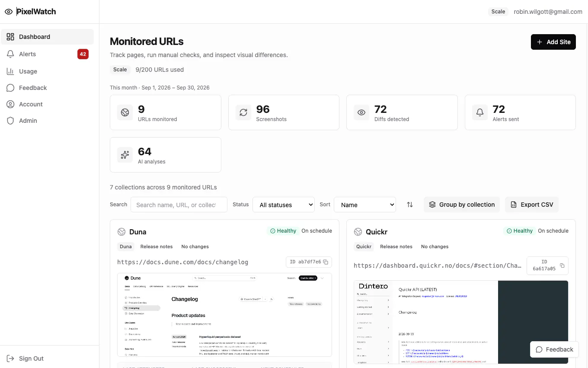The height and width of the screenshot is (368, 588).
Task: Click the red 42 alerts badge
Action: (x=83, y=54)
